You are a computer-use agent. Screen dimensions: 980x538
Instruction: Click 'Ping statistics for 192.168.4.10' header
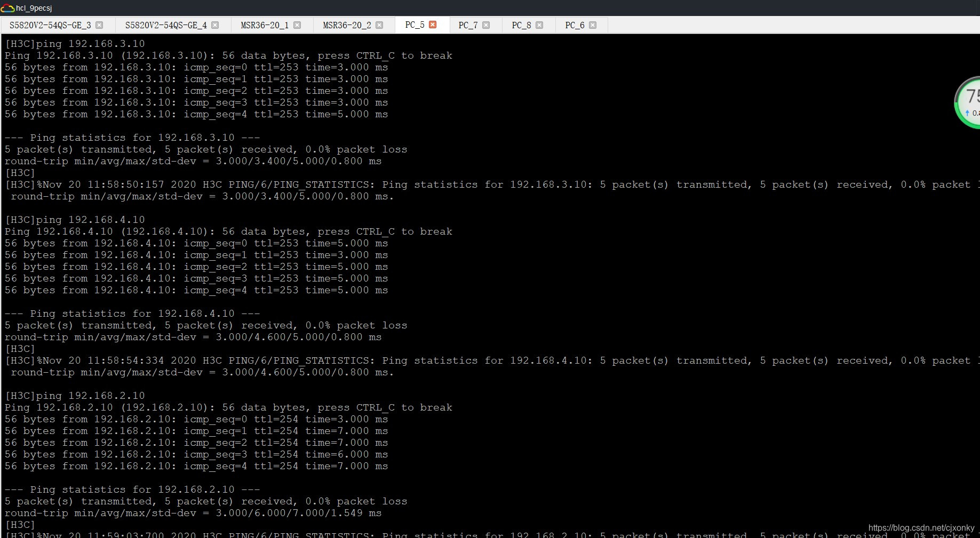132,314
